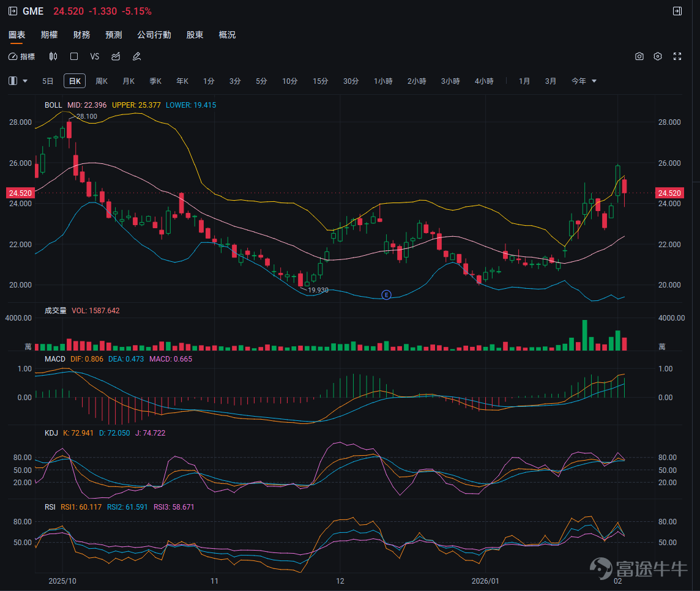Image resolution: width=700 pixels, height=591 pixels.
Task: Select the 2小時 interval
Action: coord(417,81)
